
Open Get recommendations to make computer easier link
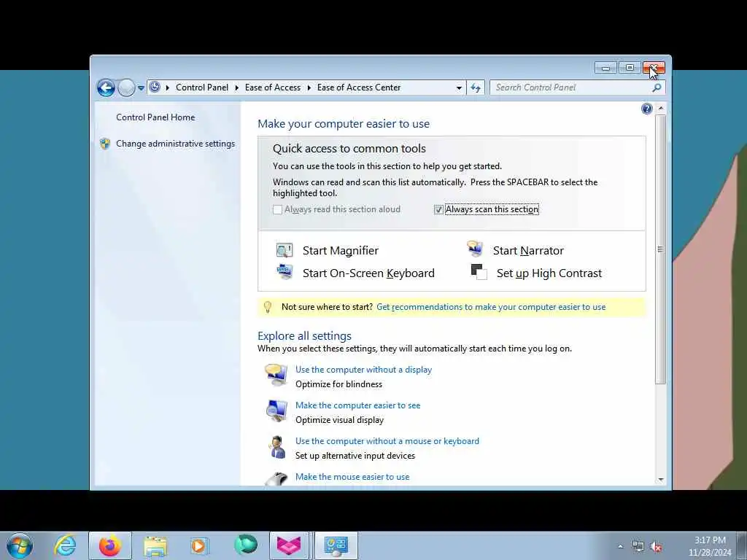tap(491, 307)
